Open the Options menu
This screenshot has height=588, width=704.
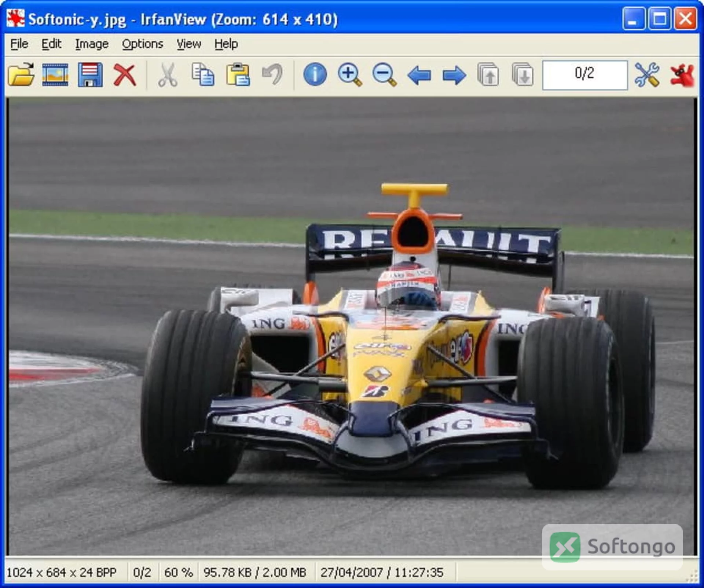pos(142,44)
